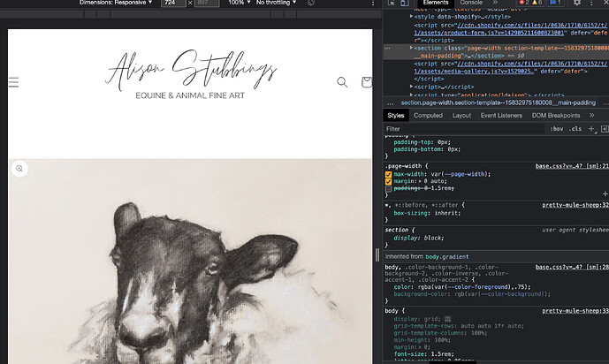Open the Computed tab
This screenshot has width=609, height=364.
pyautogui.click(x=428, y=115)
